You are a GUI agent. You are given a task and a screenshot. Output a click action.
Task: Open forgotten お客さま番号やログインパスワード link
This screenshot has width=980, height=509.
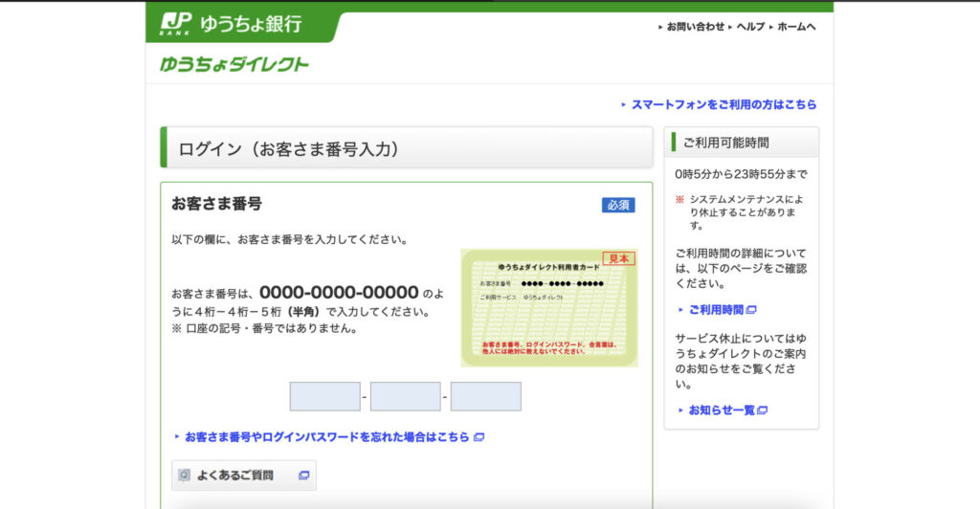[327, 437]
